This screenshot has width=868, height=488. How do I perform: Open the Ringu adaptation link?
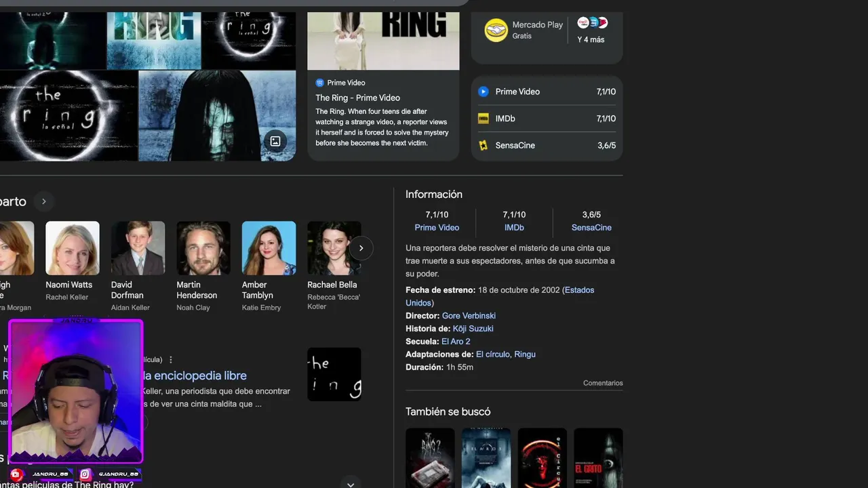(525, 354)
